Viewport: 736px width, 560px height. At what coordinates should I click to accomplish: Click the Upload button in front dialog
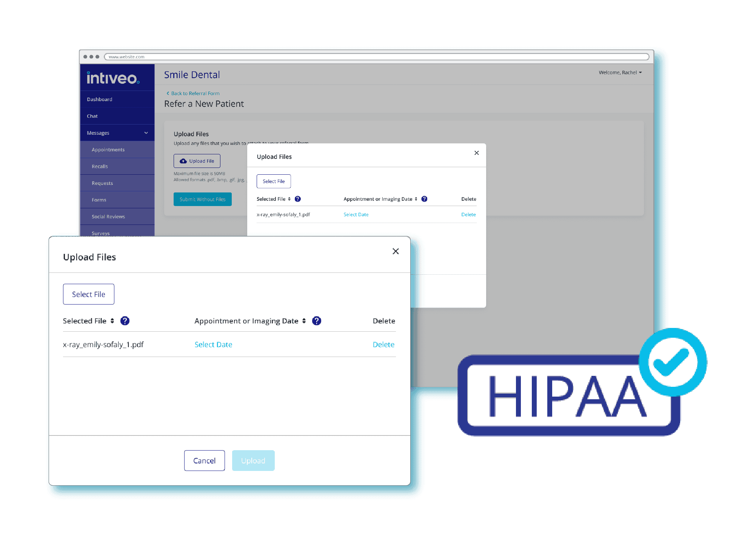(253, 460)
